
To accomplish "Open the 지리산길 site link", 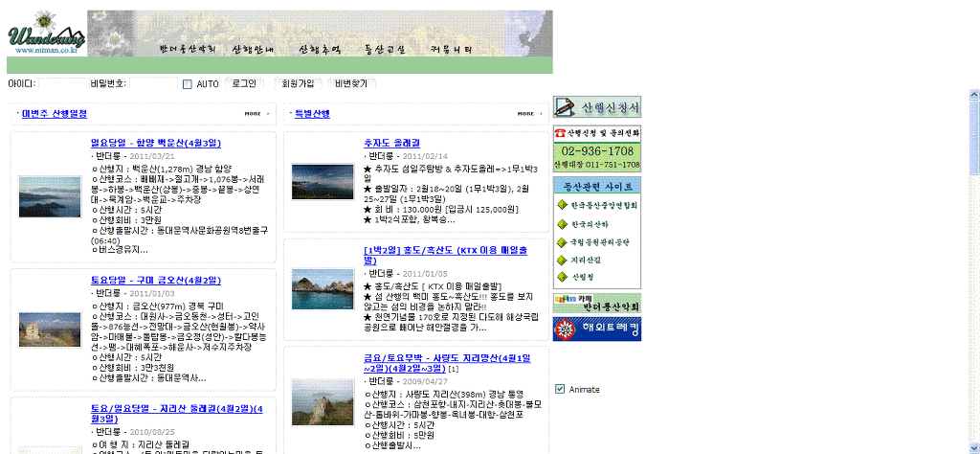I will click(x=586, y=261).
